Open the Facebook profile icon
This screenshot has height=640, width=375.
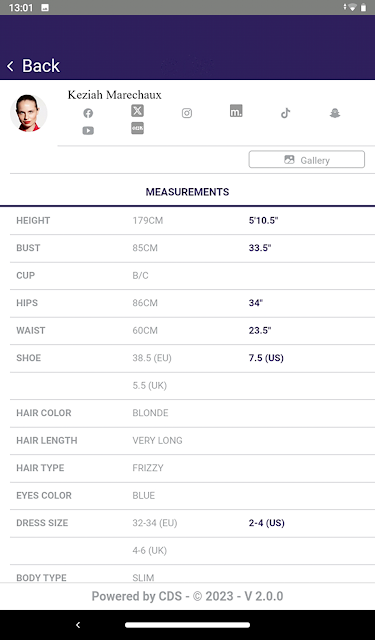coord(88,113)
